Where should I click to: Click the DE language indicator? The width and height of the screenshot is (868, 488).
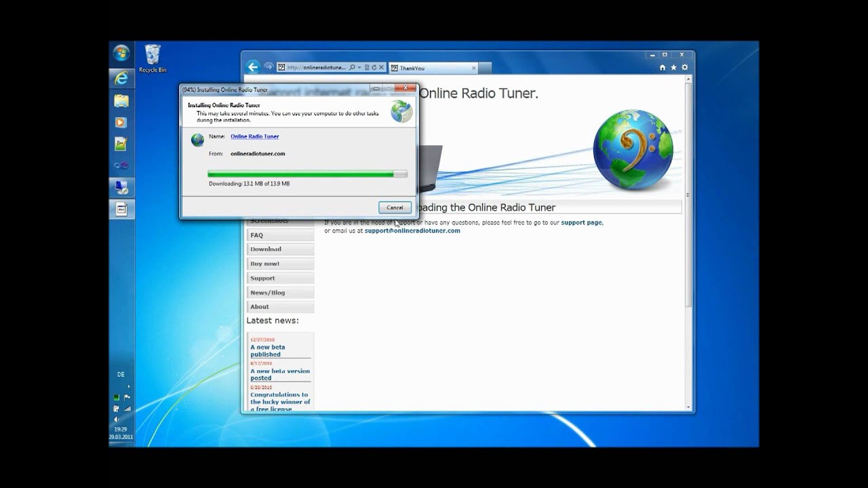[x=121, y=374]
